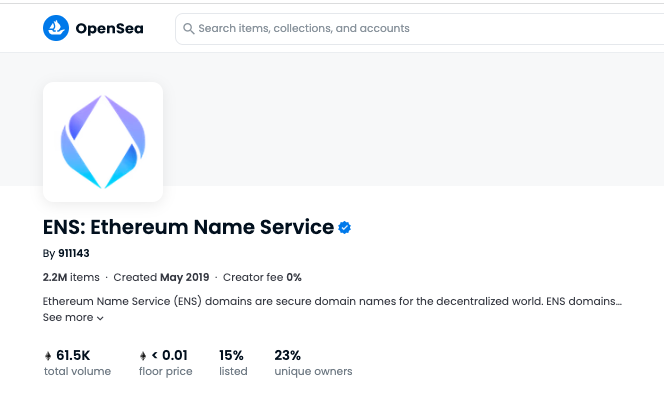Select the 61.5K total volume stat

[77, 363]
